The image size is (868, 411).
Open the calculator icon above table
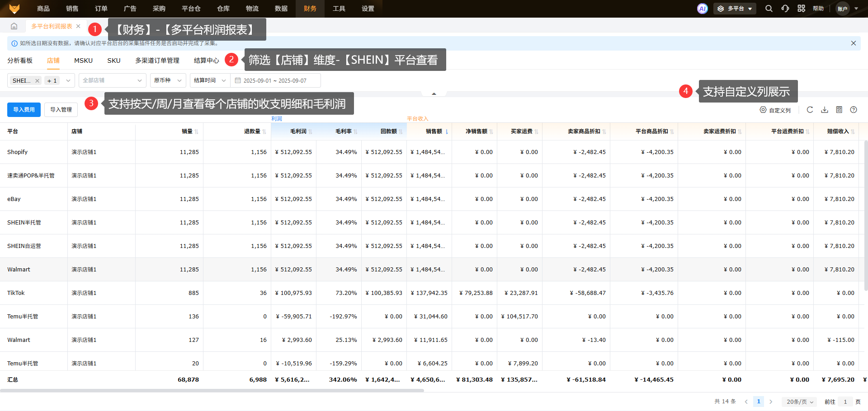[x=839, y=110]
